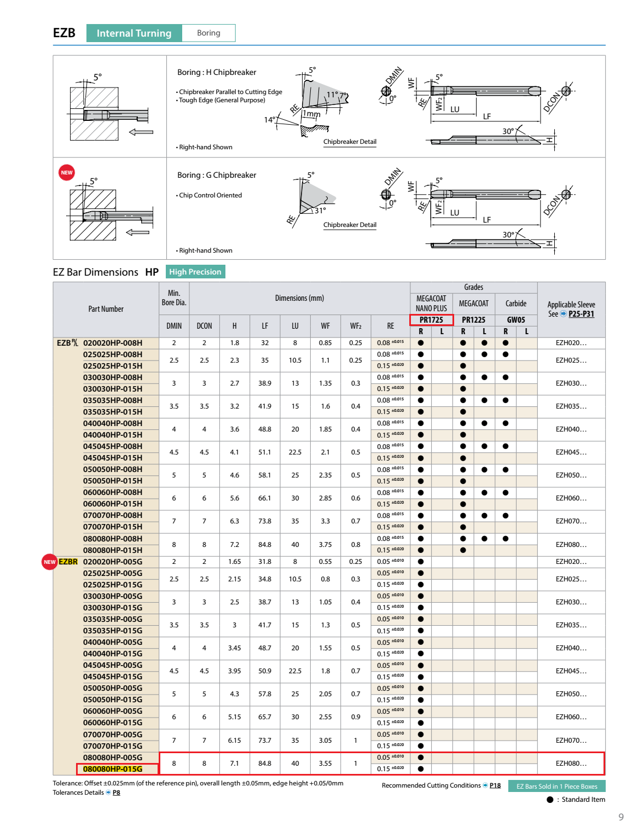Click part number 035035HP-015G
644x833 pixels.
click(x=113, y=631)
